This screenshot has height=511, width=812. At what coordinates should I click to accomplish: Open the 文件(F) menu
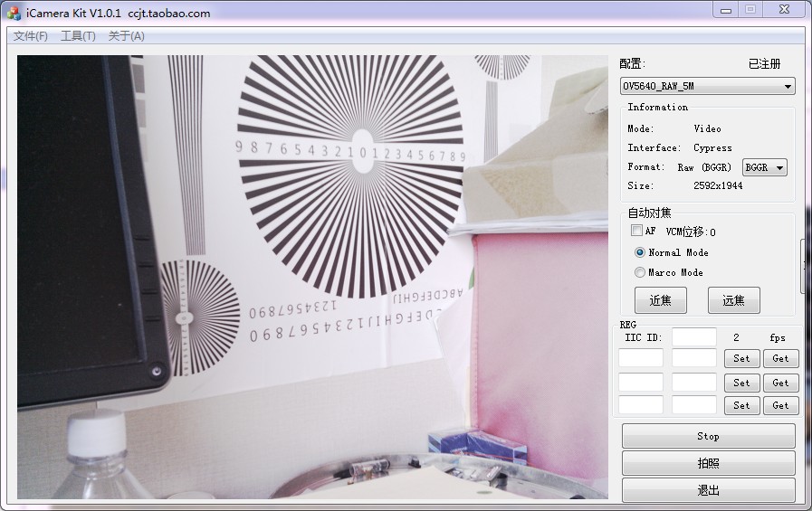[x=31, y=36]
